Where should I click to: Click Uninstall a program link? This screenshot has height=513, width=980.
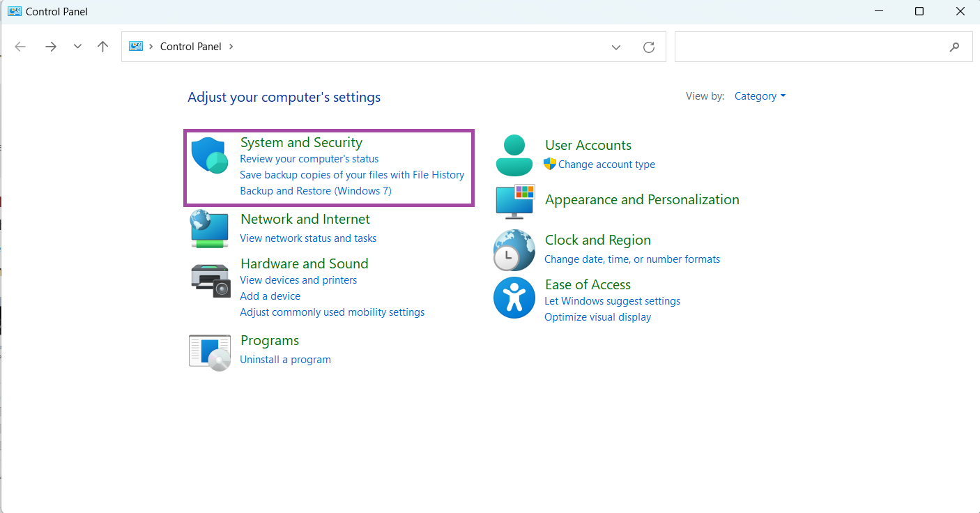285,360
